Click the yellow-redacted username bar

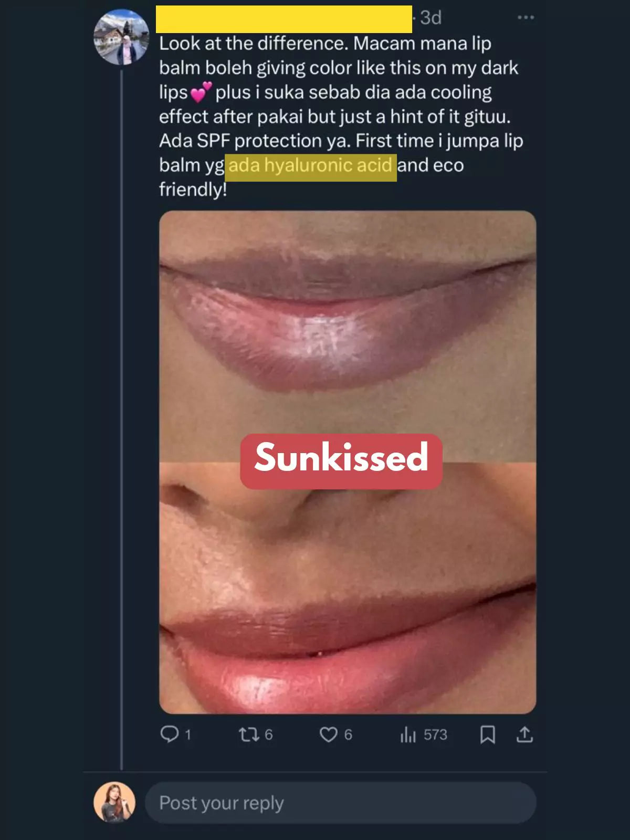[283, 19]
